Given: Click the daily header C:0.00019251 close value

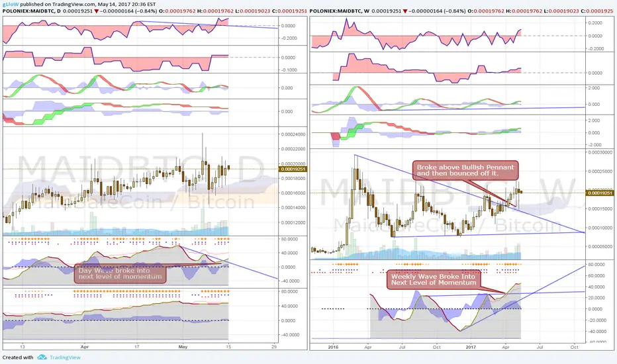Looking at the screenshot, I should (x=289, y=11).
